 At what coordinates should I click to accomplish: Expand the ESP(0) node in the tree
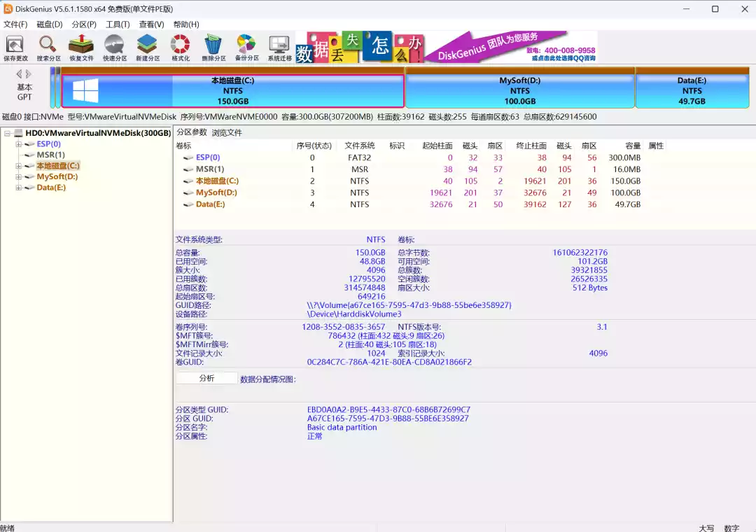pos(18,144)
